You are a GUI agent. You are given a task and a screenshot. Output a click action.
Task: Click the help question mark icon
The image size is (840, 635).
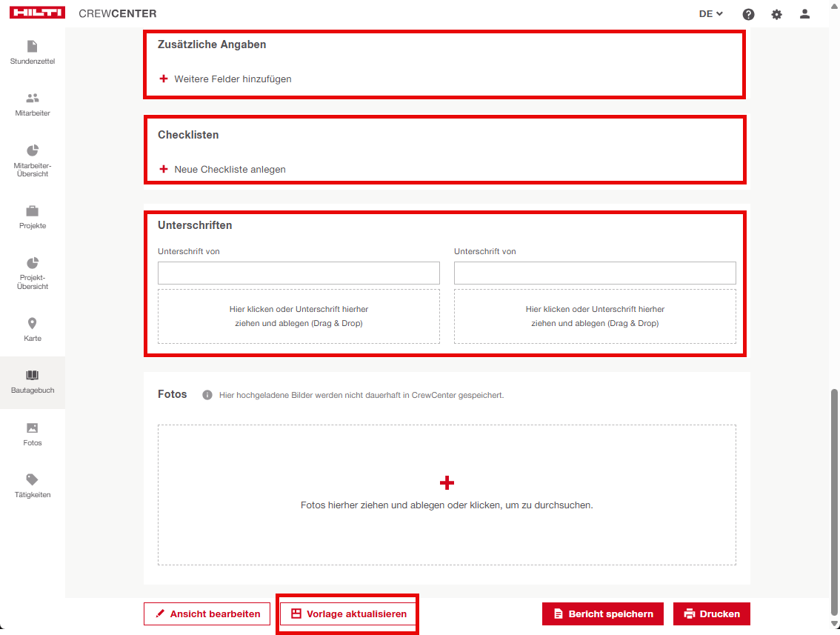tap(748, 14)
